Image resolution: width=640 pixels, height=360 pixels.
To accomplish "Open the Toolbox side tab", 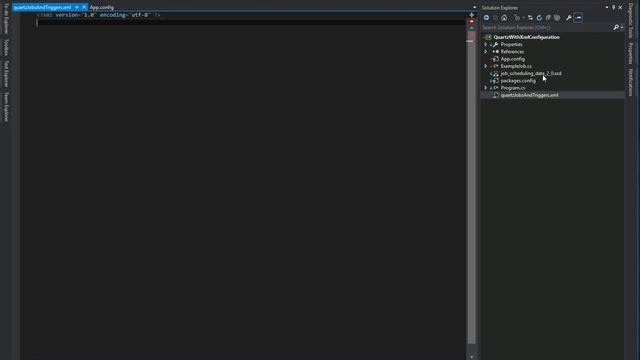I will coord(6,47).
